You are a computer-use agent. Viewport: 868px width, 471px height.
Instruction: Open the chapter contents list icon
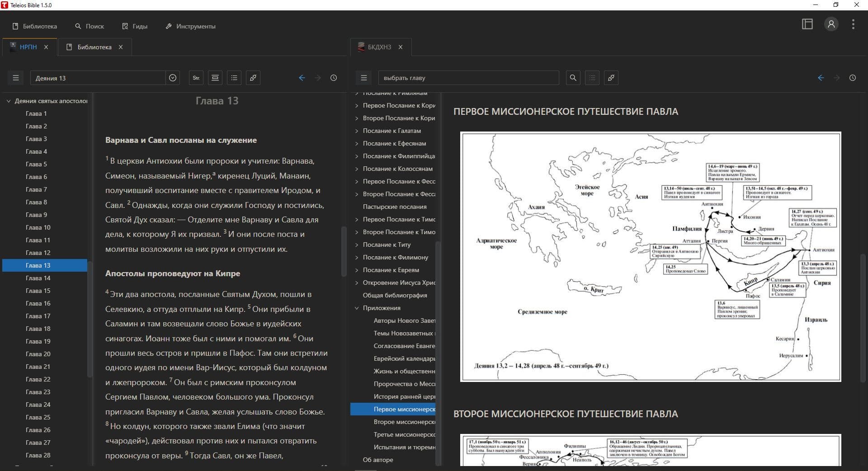coord(234,78)
